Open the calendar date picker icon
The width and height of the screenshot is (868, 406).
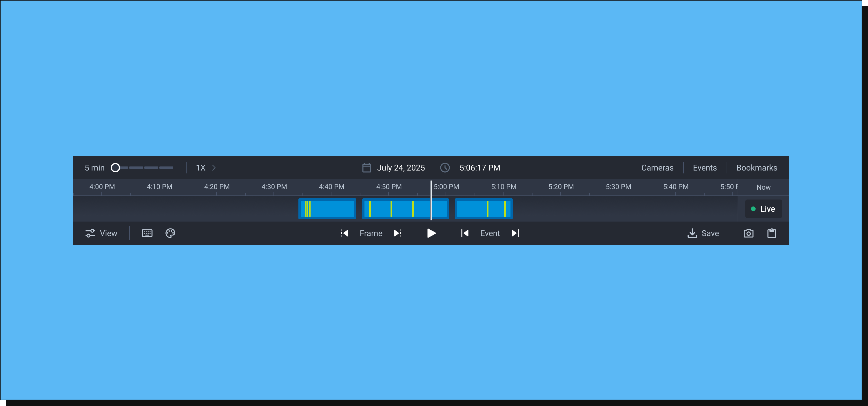click(x=366, y=168)
